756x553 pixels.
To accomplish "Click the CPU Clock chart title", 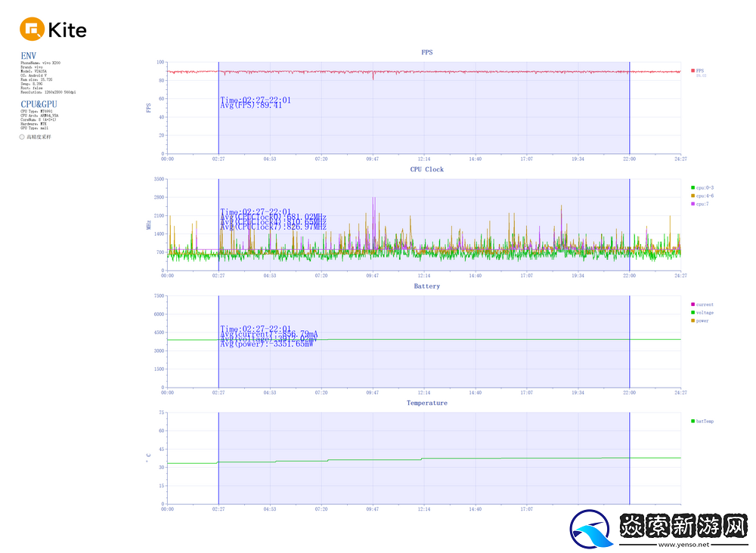I will tap(427, 169).
